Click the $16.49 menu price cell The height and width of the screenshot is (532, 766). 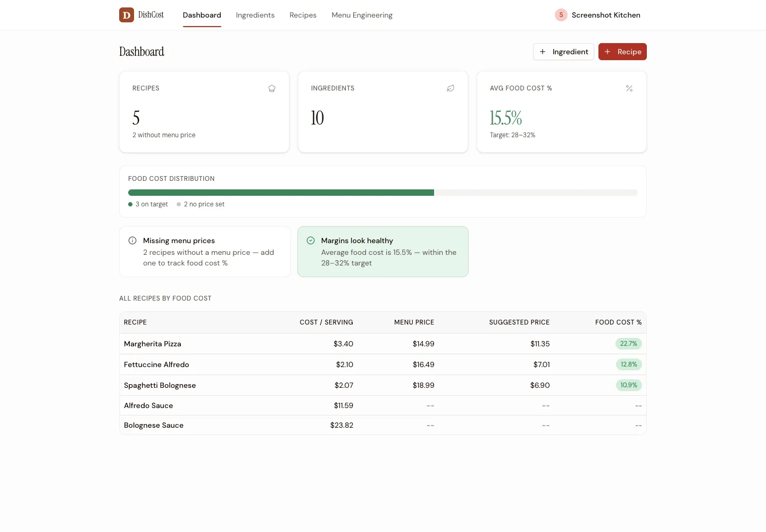click(x=423, y=364)
